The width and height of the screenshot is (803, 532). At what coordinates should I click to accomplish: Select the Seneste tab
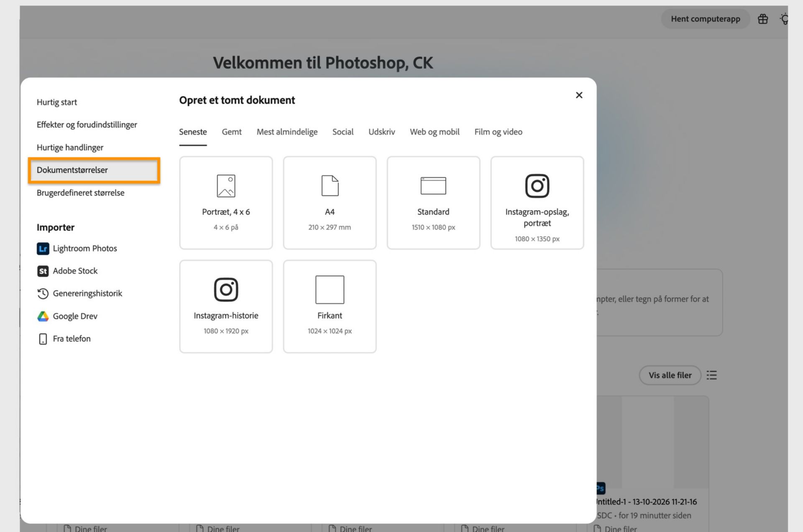click(193, 132)
